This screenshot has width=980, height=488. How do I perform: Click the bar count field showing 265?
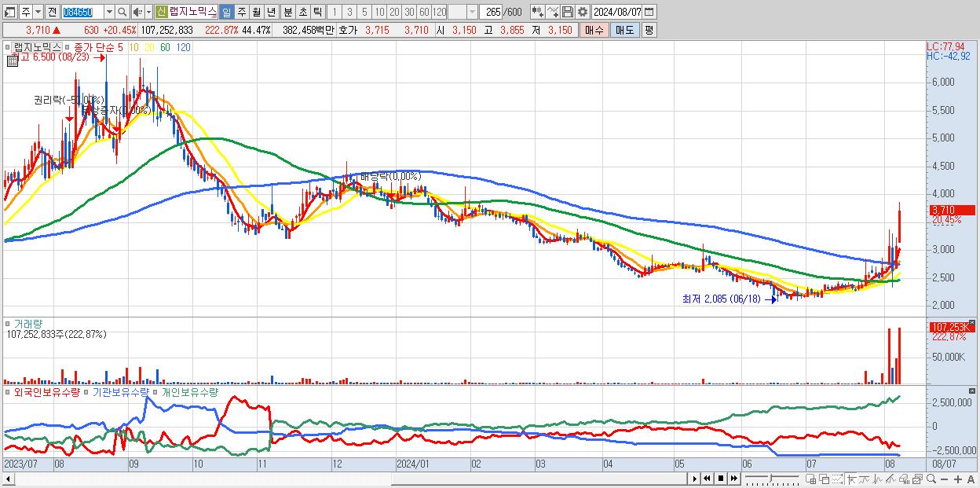492,12
